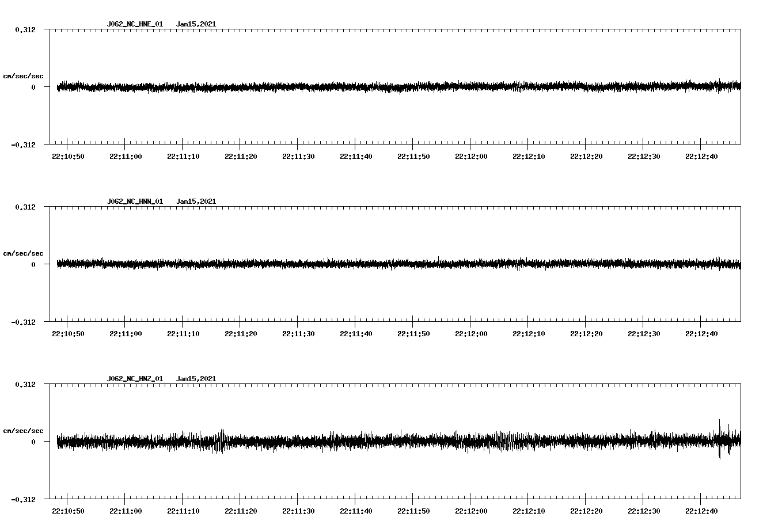Click the zero baseline of the HNE waveform
782x532 pixels.
pos(374,88)
